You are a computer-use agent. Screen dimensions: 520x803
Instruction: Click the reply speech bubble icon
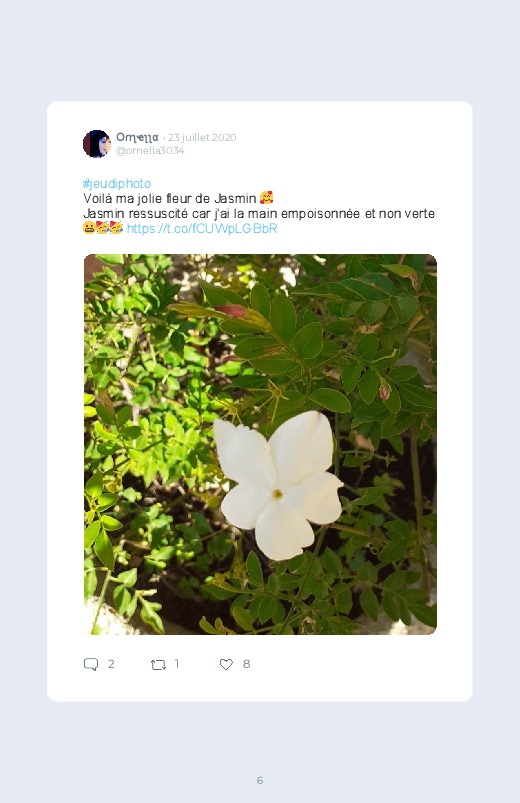click(x=91, y=664)
